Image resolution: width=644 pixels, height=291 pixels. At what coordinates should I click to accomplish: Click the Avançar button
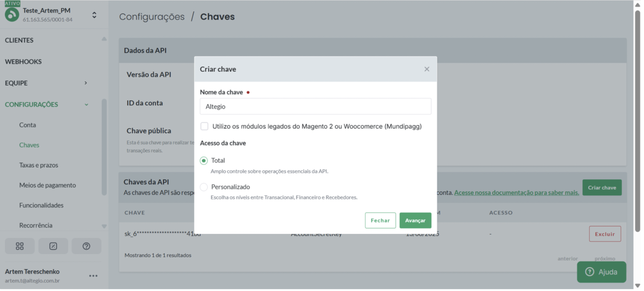[415, 220]
